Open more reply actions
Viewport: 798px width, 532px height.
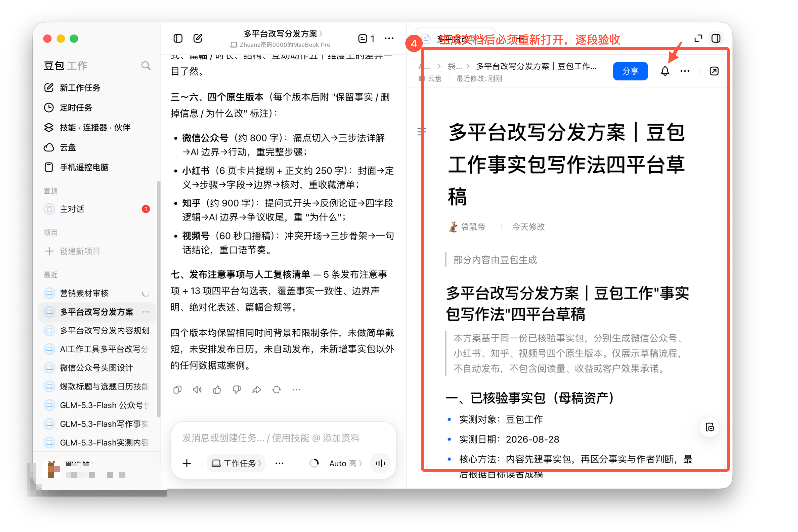point(296,390)
